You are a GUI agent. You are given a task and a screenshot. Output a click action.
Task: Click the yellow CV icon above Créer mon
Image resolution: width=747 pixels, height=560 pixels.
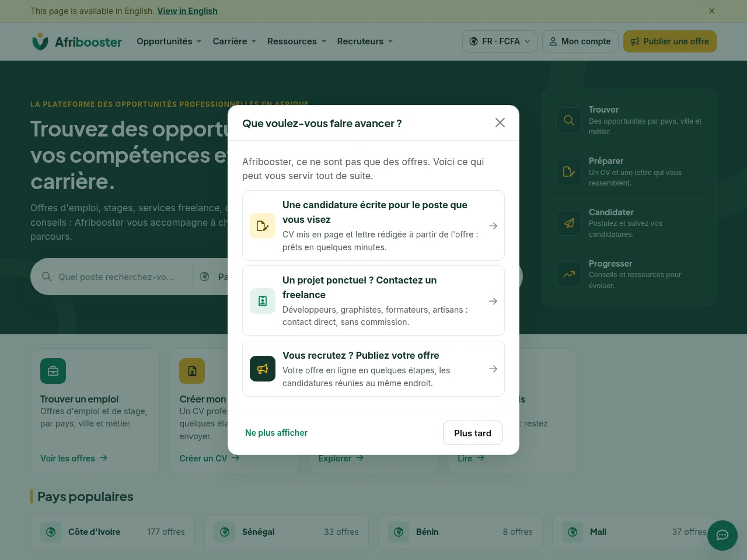click(x=192, y=371)
